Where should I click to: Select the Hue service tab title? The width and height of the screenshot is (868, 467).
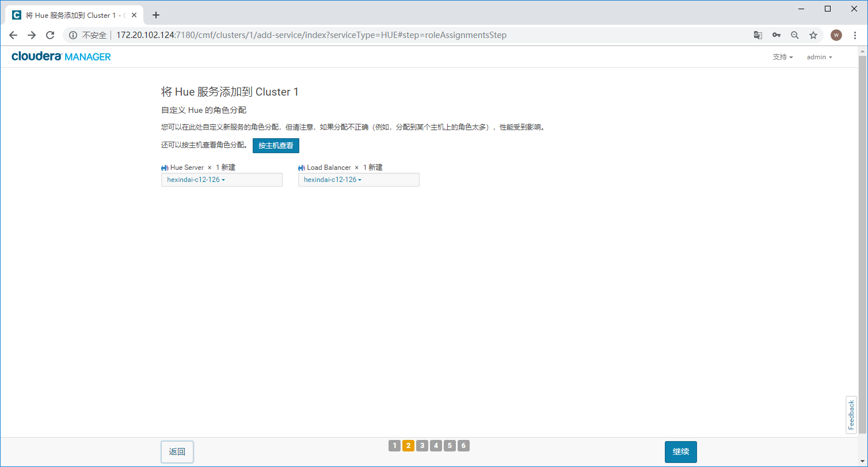(76, 15)
